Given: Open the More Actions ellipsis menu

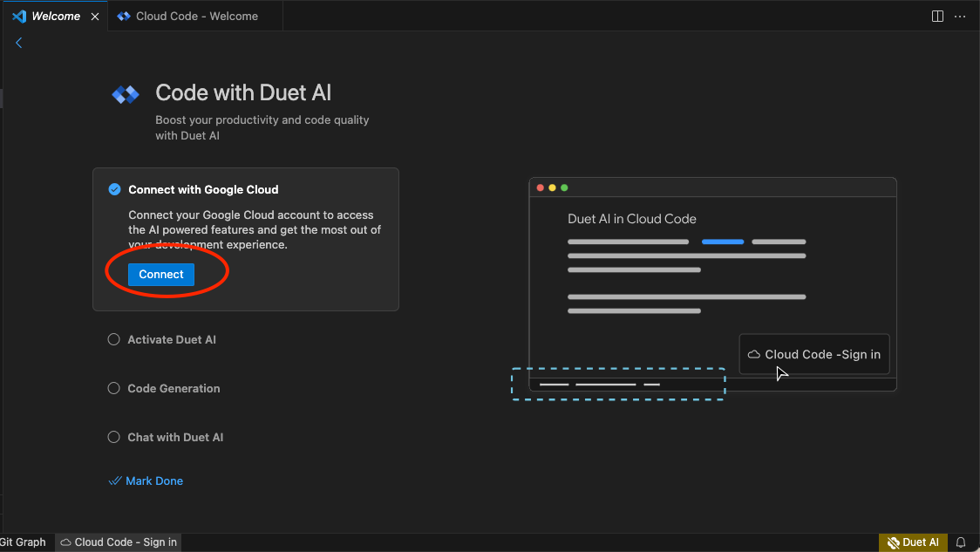Looking at the screenshot, I should click(x=960, y=17).
